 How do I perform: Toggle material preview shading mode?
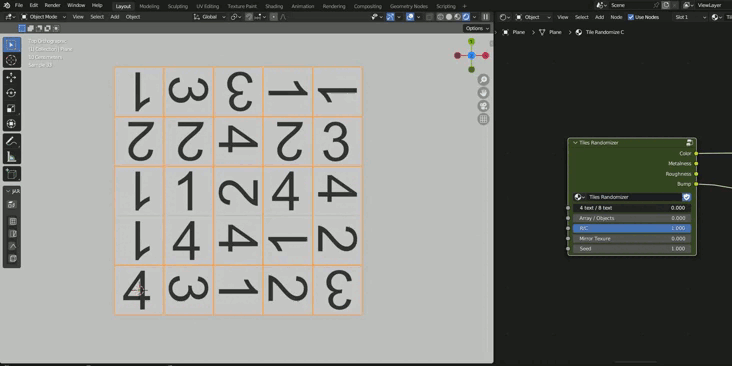pyautogui.click(x=457, y=17)
